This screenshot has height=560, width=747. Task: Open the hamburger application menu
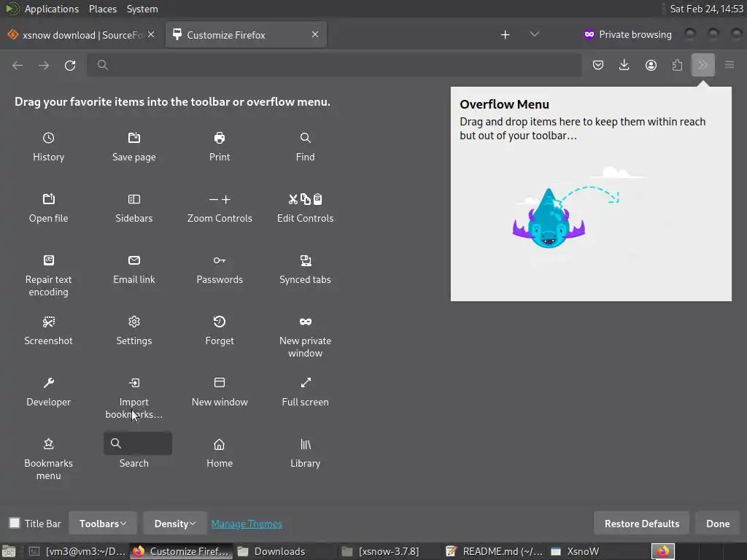[729, 65]
